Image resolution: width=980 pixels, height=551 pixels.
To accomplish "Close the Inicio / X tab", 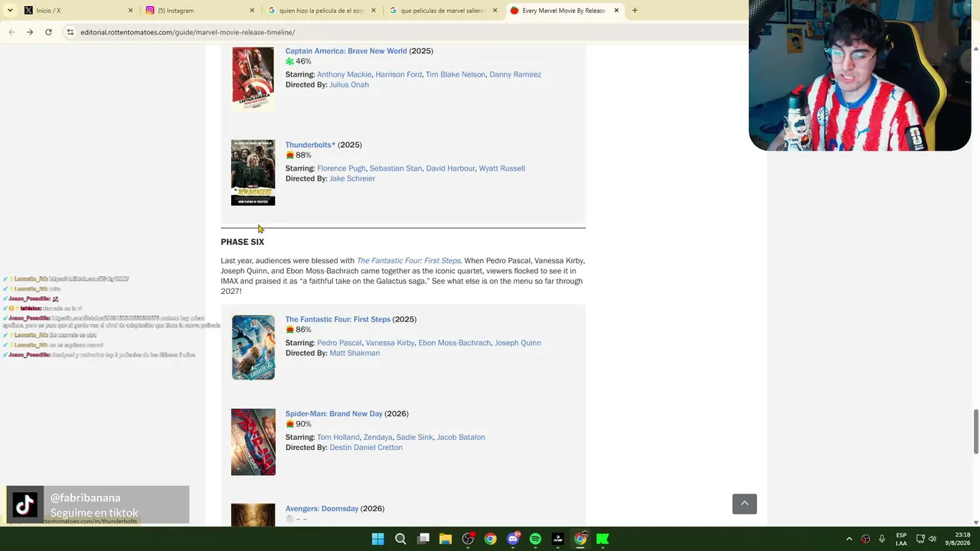I will coord(130,11).
